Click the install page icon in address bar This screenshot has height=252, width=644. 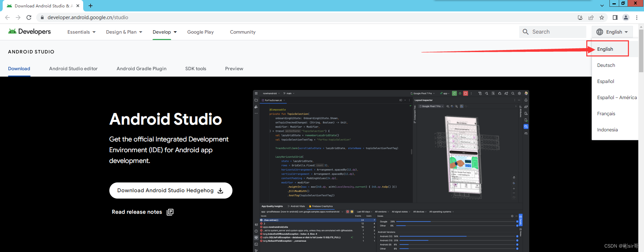point(580,17)
